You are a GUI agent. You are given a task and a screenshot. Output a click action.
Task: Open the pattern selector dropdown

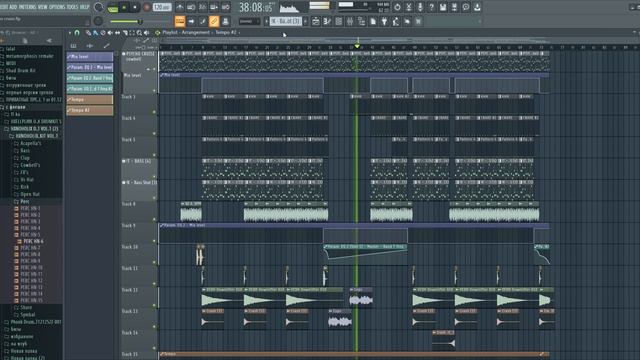click(x=286, y=21)
